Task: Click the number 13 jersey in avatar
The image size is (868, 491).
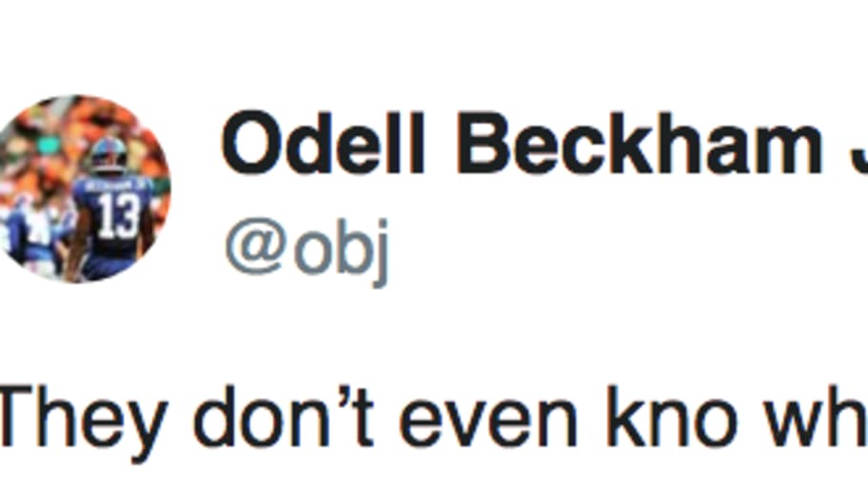Action: coord(117,215)
